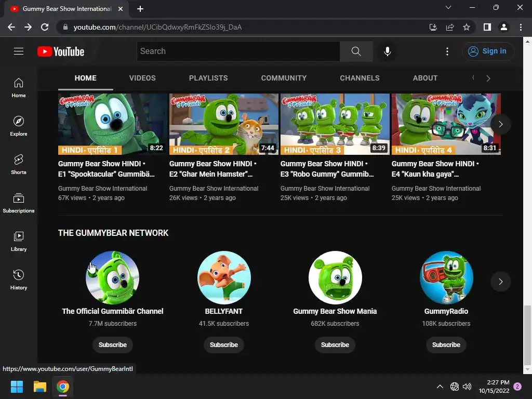
Task: Open Windows Start menu
Action: [17, 387]
